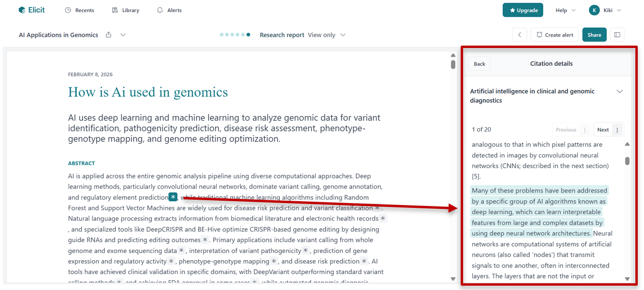The width and height of the screenshot is (644, 290).
Task: Collapse the citation paper title chevron
Action: click(x=620, y=91)
